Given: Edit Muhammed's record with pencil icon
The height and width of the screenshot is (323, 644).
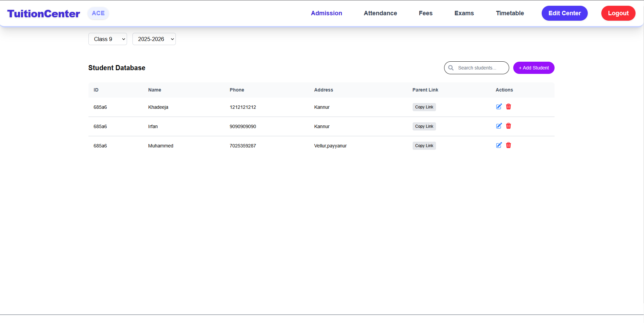Looking at the screenshot, I should (x=499, y=145).
